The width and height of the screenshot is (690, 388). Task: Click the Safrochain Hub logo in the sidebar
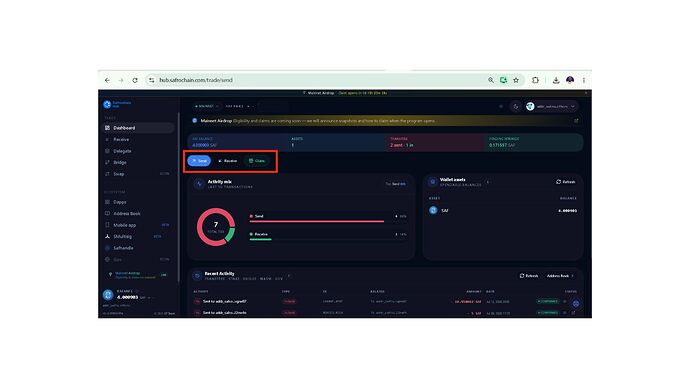(x=117, y=104)
